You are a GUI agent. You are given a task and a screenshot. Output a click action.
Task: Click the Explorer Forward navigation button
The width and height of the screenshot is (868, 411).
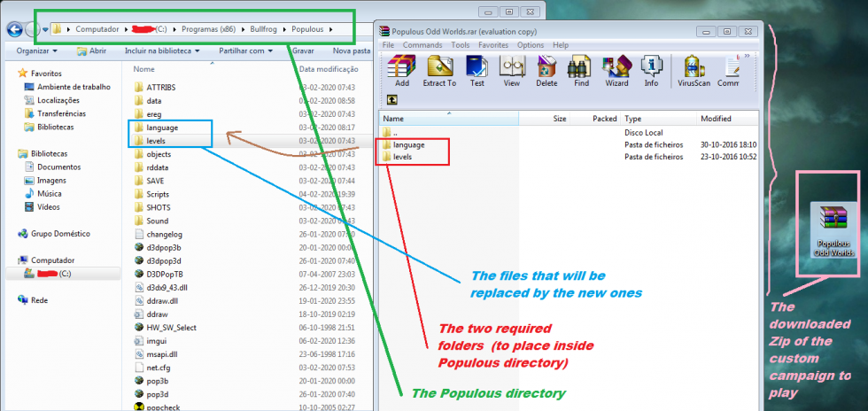point(32,29)
